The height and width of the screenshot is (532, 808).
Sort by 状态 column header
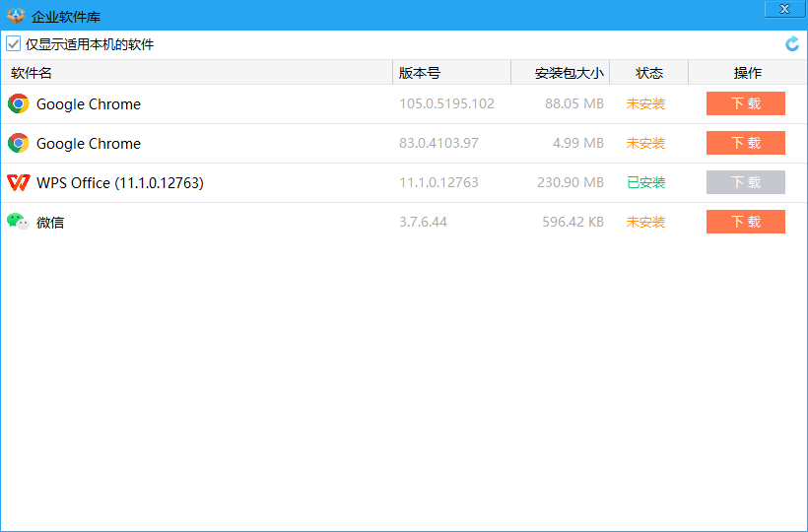pyautogui.click(x=649, y=73)
